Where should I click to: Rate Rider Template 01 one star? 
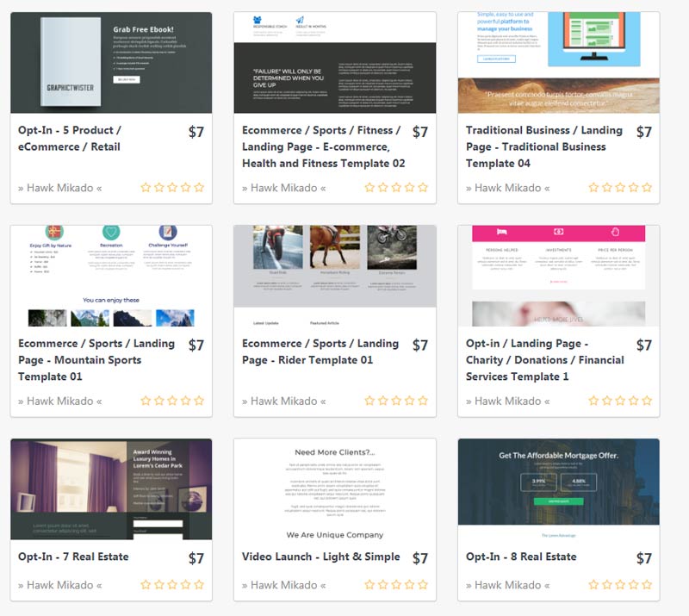coord(369,401)
